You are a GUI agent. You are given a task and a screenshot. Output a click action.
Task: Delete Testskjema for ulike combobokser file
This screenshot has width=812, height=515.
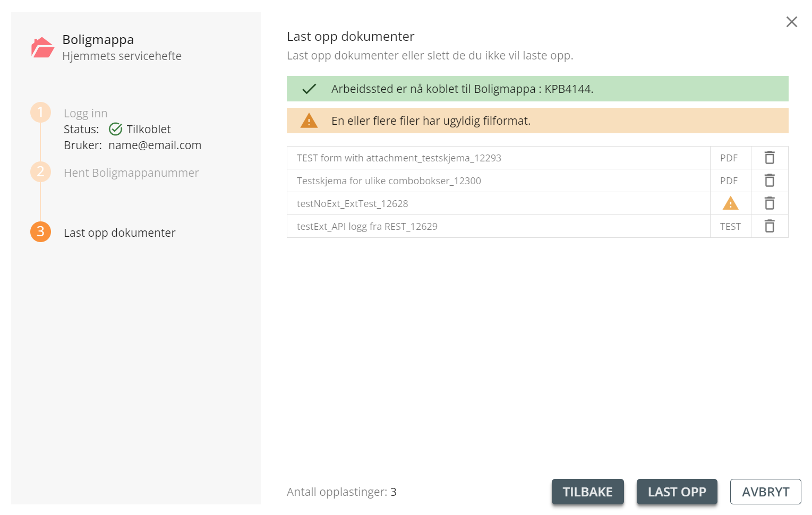click(x=770, y=181)
